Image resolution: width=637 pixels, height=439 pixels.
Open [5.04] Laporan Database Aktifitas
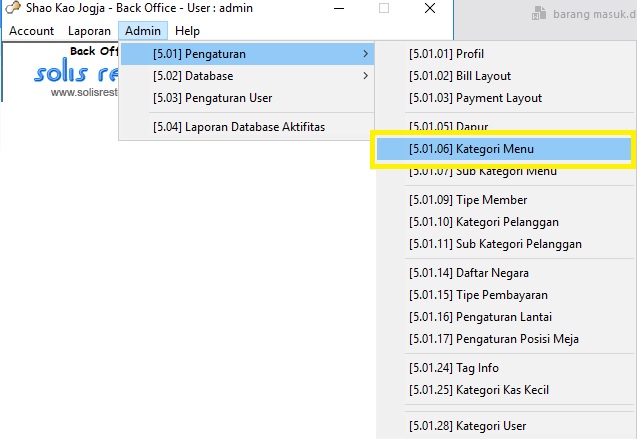click(238, 127)
